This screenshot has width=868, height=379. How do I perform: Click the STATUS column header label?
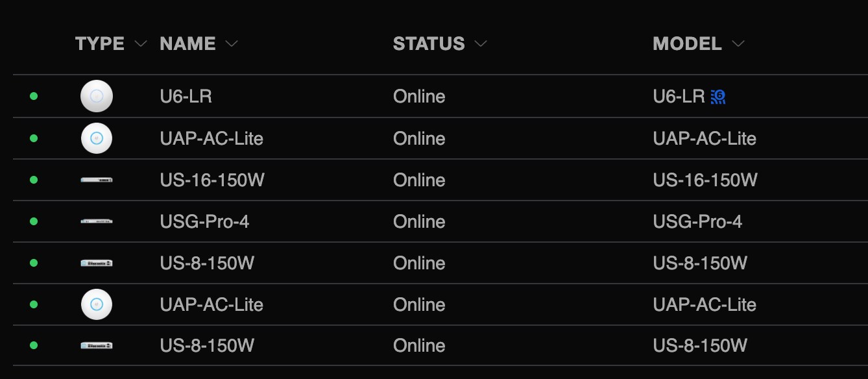tap(429, 43)
